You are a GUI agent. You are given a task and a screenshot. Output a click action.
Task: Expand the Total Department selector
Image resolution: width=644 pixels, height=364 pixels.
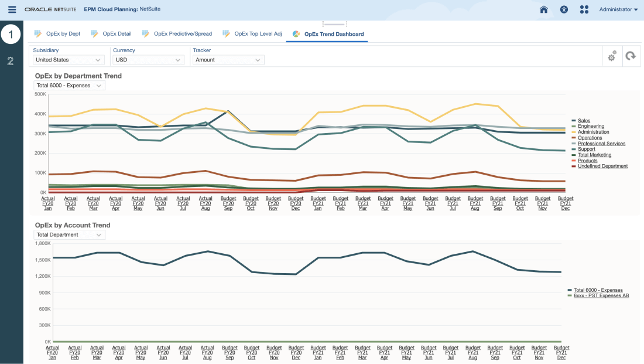pos(69,235)
